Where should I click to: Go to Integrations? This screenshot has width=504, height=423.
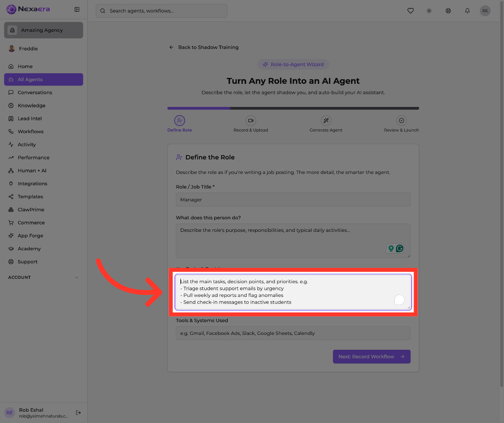click(44, 184)
